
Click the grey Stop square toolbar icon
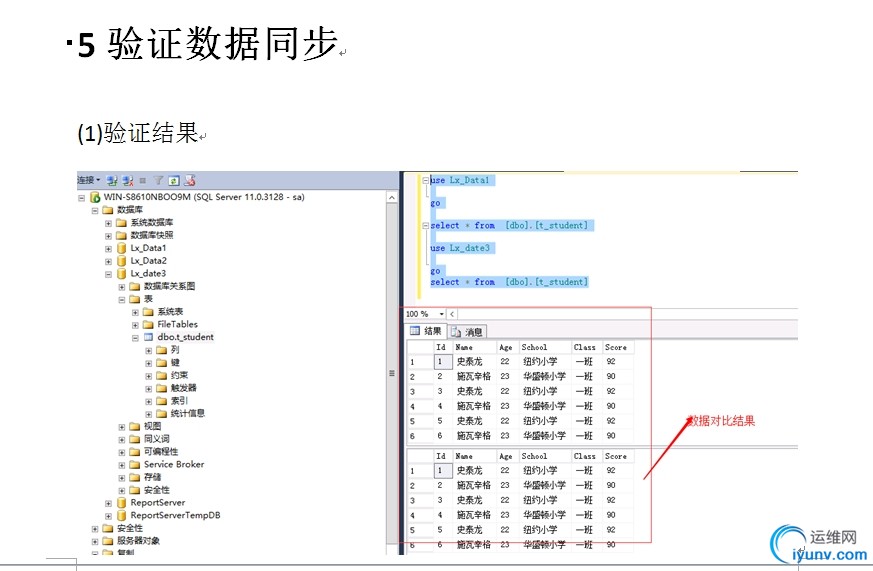point(143,180)
